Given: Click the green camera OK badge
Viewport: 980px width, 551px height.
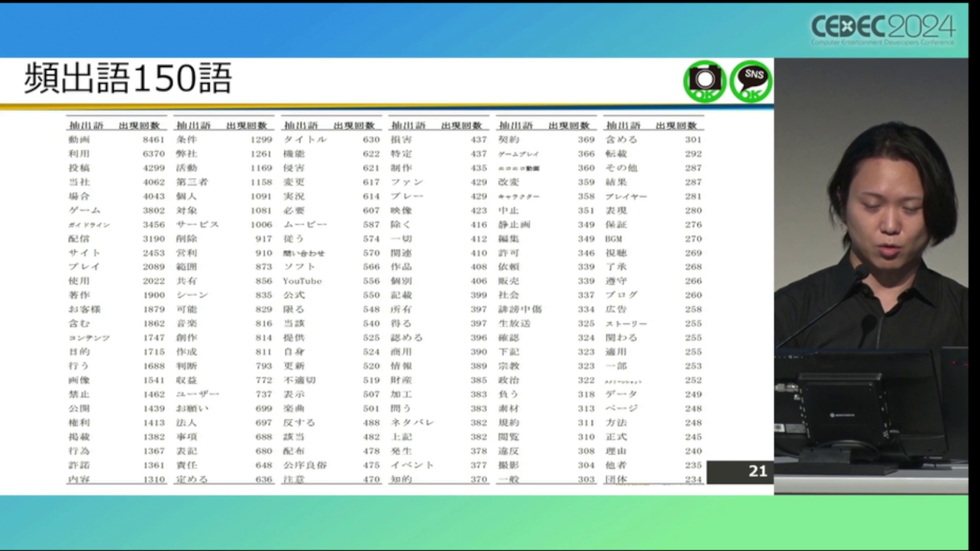Looking at the screenshot, I should [704, 81].
